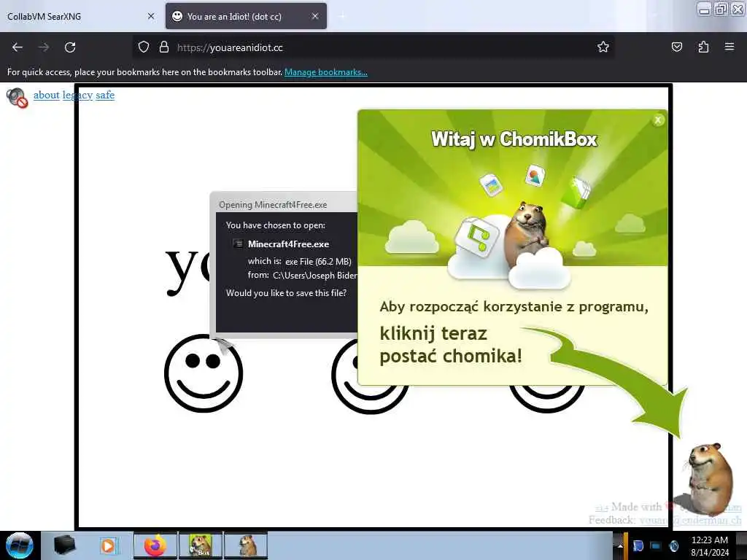Open the Pocket save icon
747x560 pixels.
pyautogui.click(x=676, y=47)
